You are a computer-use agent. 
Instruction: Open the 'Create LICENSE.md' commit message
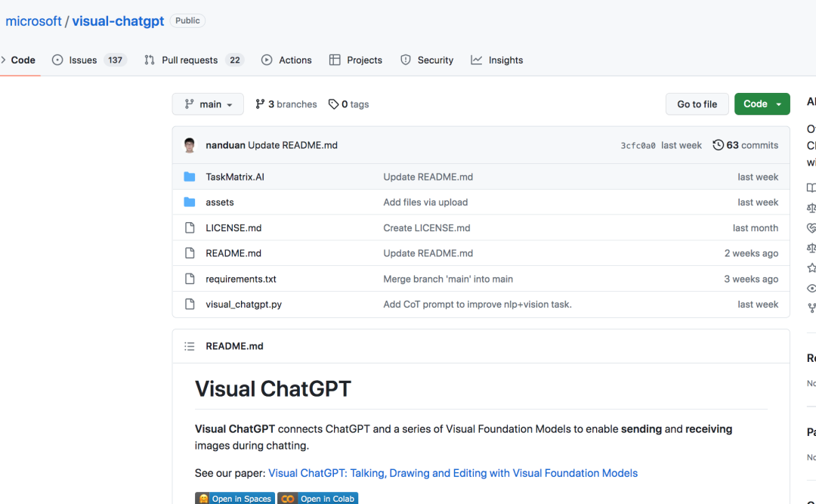426,228
